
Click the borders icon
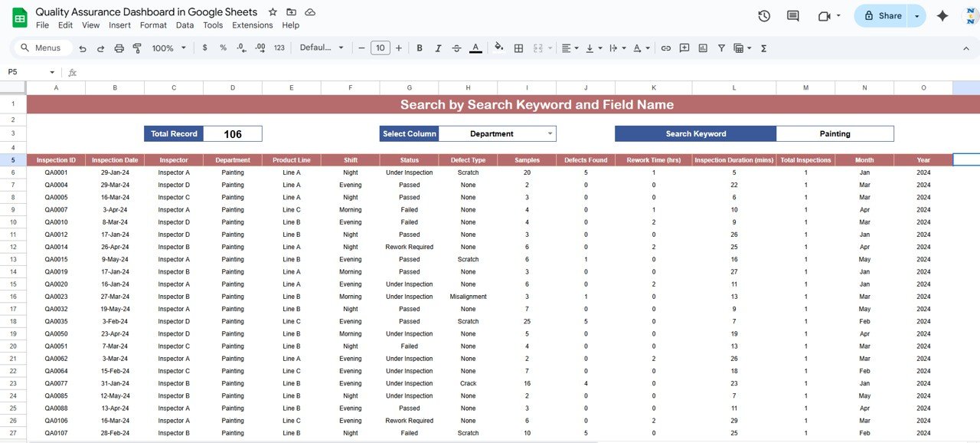click(518, 48)
